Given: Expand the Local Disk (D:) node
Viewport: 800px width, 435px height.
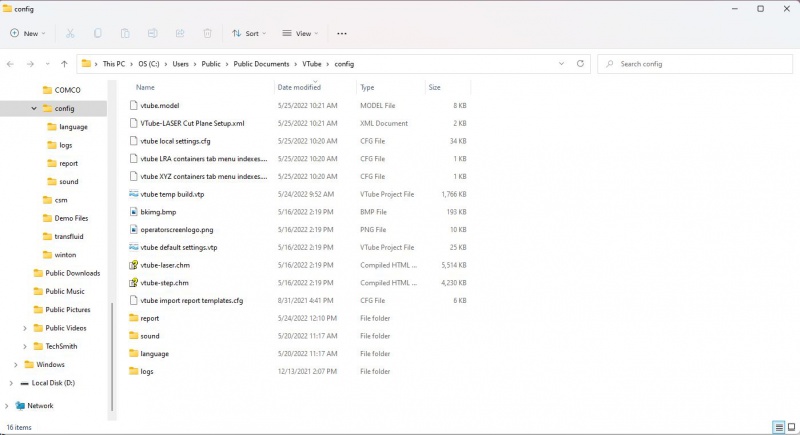Looking at the screenshot, I should tap(11, 383).
